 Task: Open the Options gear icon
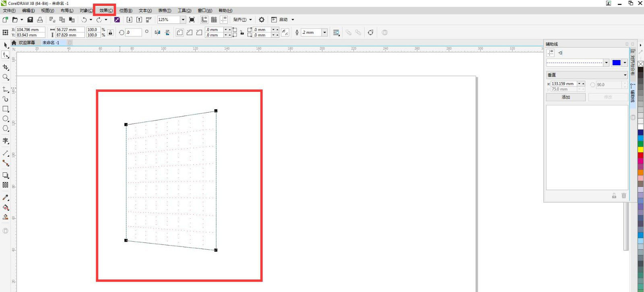point(262,20)
